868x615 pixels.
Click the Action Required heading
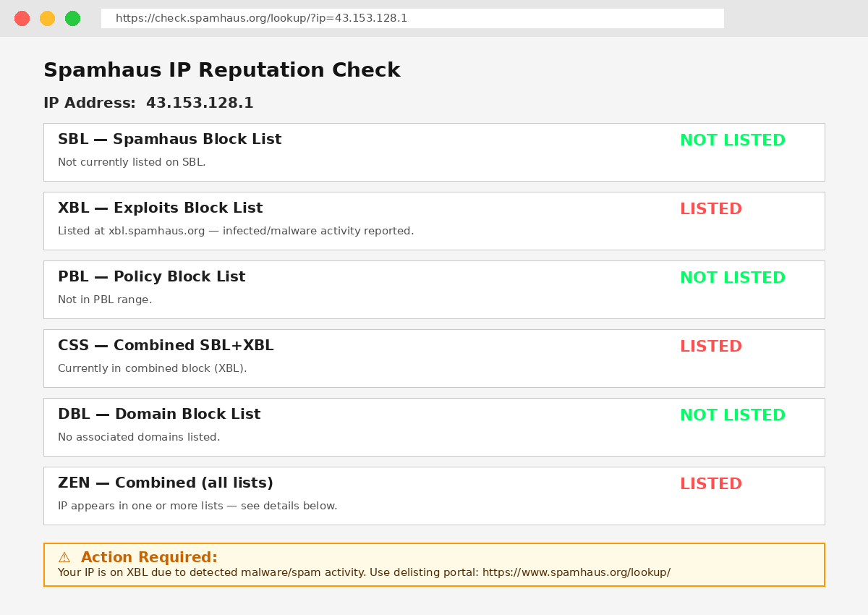149,557
